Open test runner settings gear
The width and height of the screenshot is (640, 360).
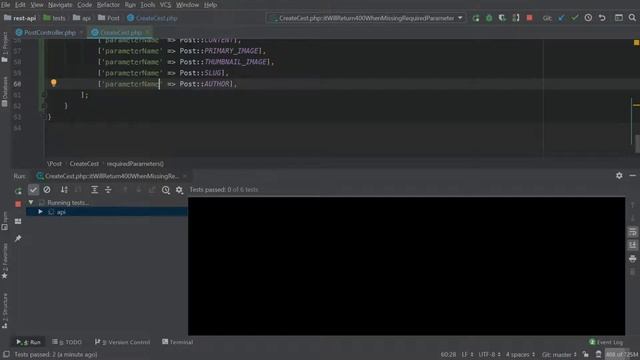[179, 190]
